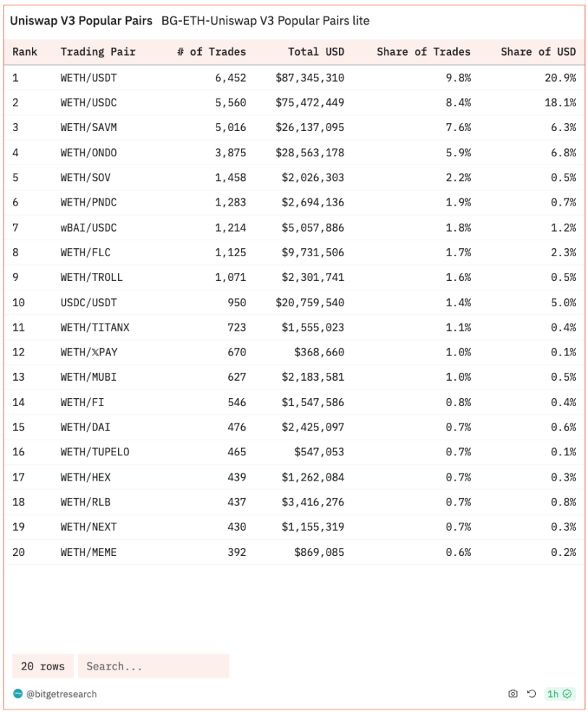This screenshot has width=588, height=713.
Task: Sort by the # of Trades header
Action: coord(211,51)
